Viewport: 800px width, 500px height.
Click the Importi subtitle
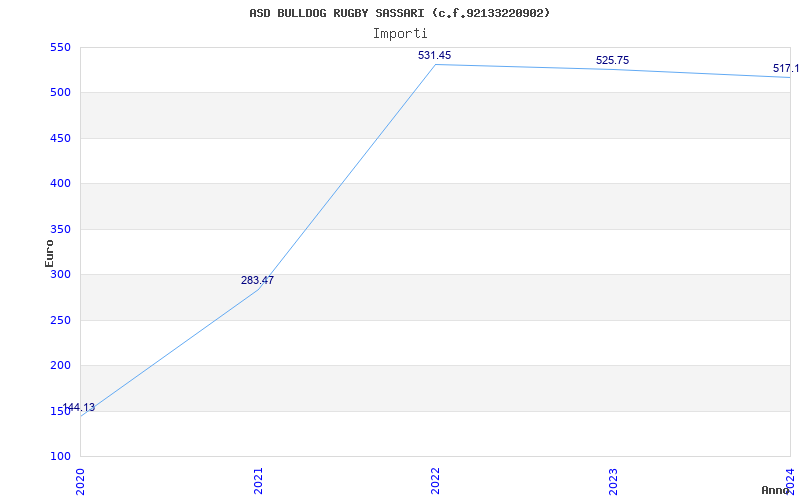pyautogui.click(x=399, y=34)
